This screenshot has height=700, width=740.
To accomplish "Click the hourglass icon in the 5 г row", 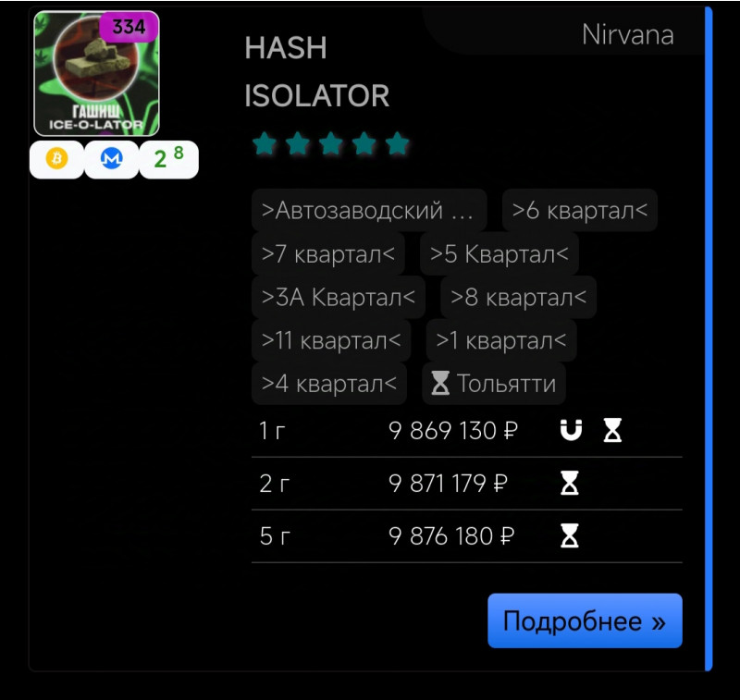I will [x=570, y=535].
